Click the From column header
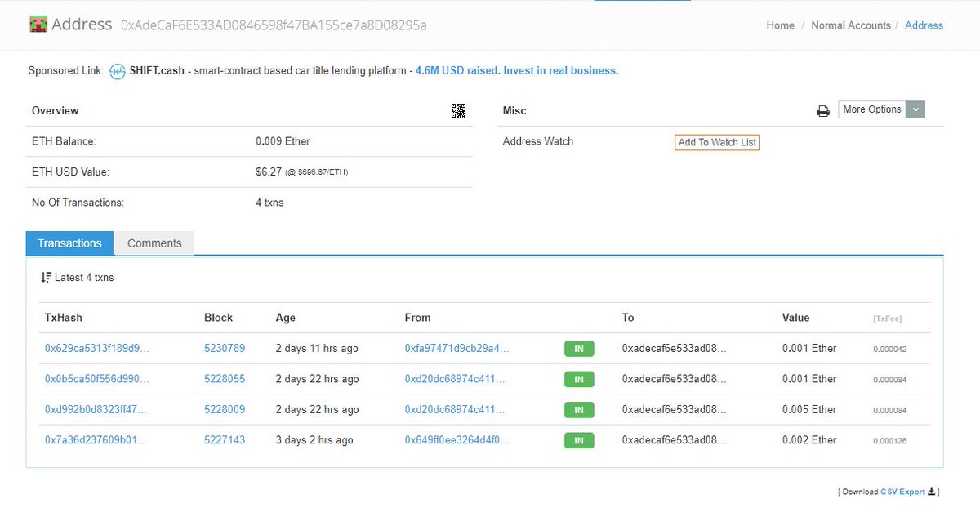The image size is (980, 517). 417,318
